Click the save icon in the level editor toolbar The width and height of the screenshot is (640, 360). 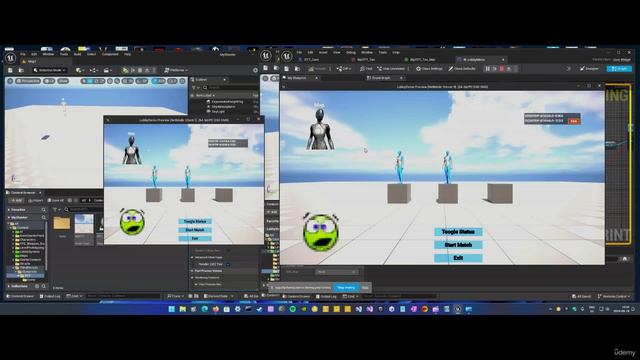[x=10, y=70]
